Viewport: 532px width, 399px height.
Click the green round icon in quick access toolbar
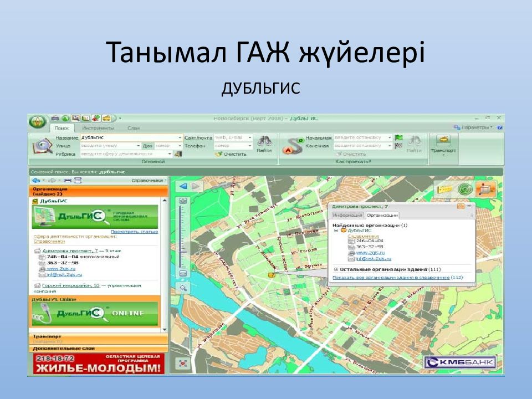(65, 118)
